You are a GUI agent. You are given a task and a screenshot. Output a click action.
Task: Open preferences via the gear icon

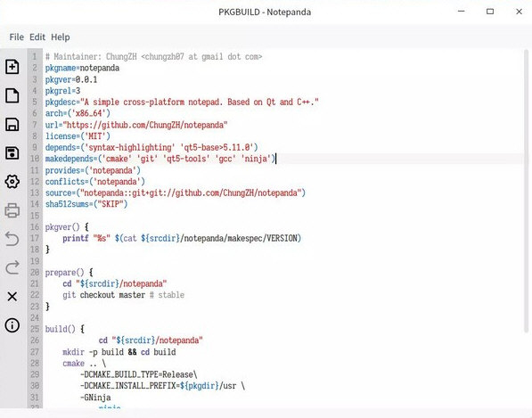click(x=12, y=182)
